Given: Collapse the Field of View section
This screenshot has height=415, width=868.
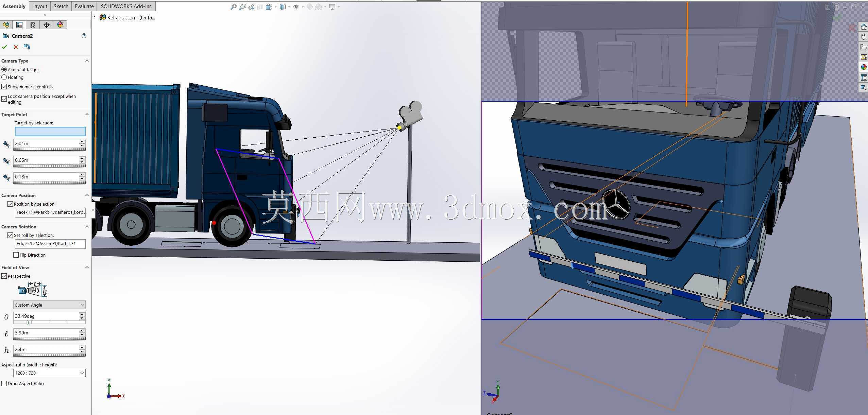Looking at the screenshot, I should [87, 267].
